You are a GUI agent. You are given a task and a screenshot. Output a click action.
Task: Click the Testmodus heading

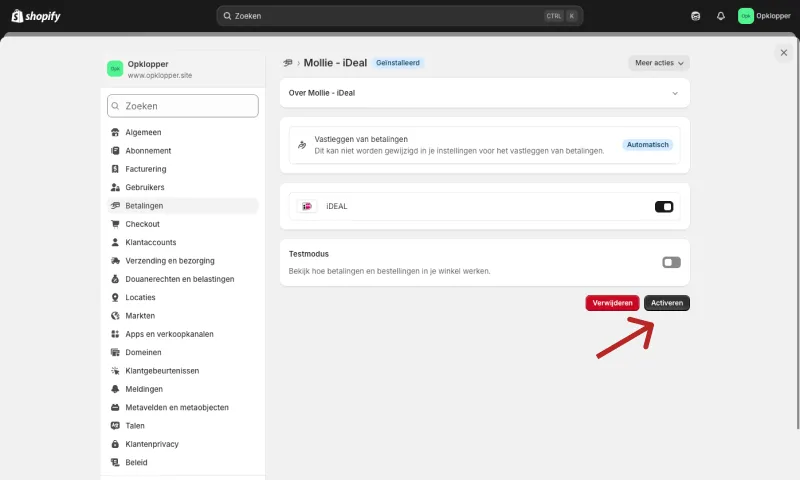[309, 254]
